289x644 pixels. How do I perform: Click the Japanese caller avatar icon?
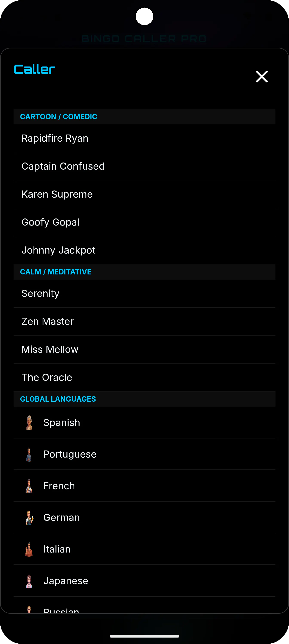pyautogui.click(x=29, y=581)
